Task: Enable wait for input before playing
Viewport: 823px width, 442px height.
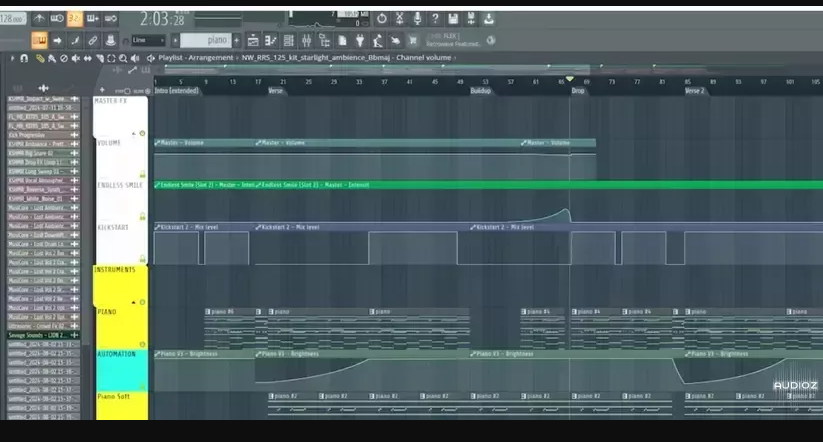Action: 57,19
